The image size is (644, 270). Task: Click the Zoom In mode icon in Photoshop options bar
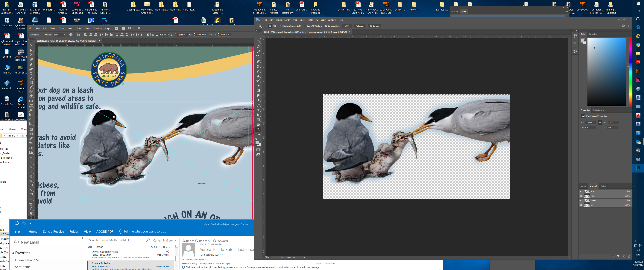click(x=270, y=26)
